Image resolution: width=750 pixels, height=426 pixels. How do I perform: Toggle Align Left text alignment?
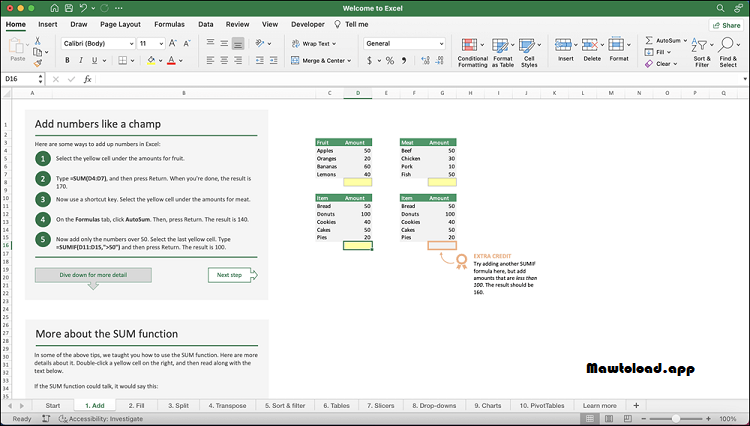coord(210,60)
